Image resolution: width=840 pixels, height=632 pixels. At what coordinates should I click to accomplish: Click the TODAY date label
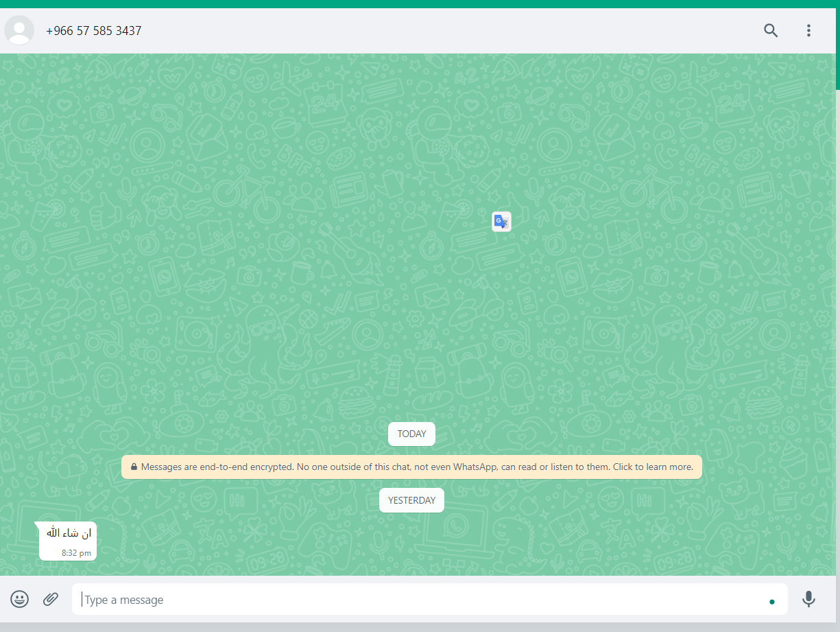[x=411, y=434]
